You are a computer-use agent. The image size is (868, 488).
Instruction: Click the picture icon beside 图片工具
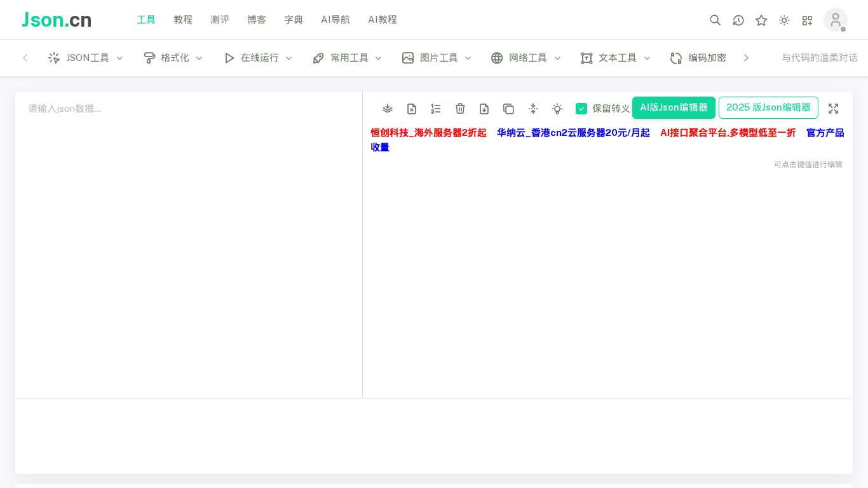408,58
